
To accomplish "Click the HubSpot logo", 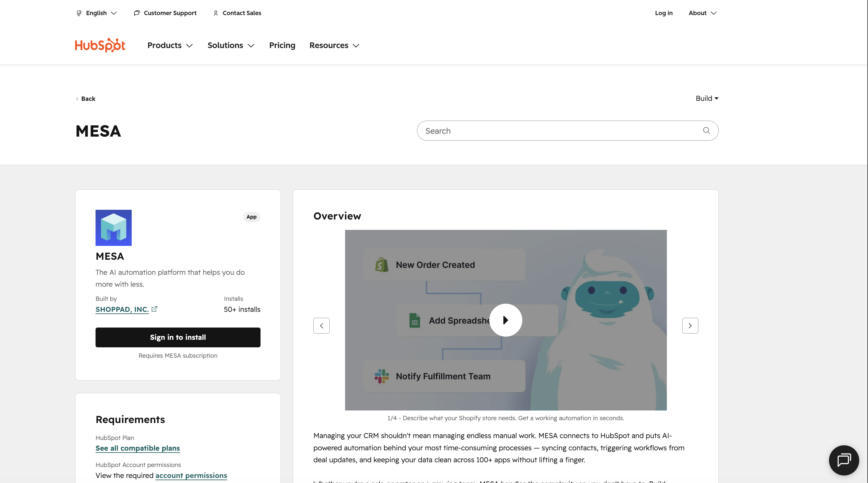I will 100,45.
